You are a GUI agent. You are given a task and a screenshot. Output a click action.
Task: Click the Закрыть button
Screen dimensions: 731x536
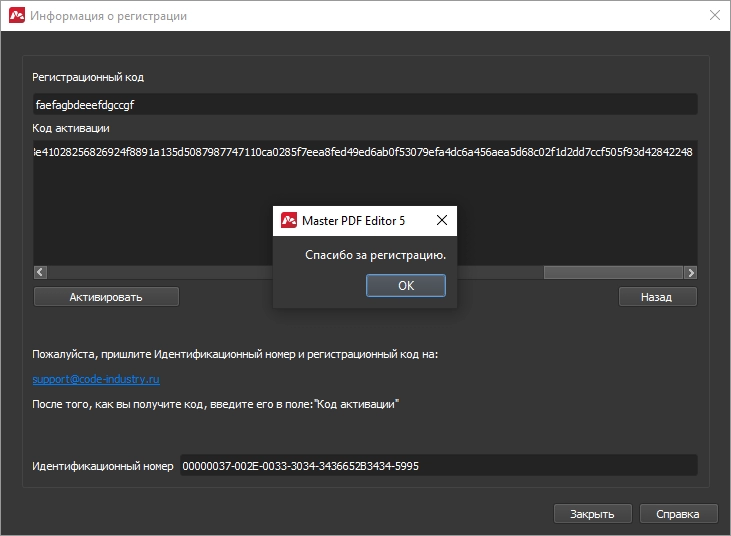click(593, 514)
